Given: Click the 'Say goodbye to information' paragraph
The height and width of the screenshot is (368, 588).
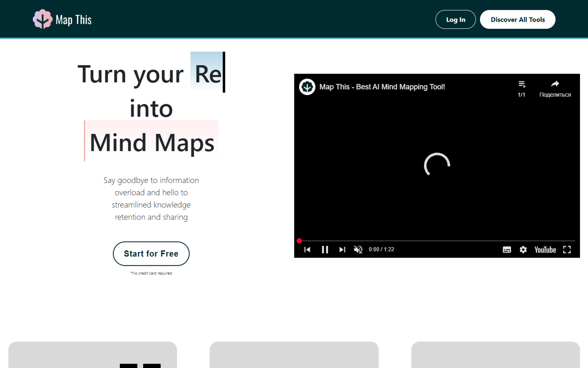Looking at the screenshot, I should tap(151, 198).
